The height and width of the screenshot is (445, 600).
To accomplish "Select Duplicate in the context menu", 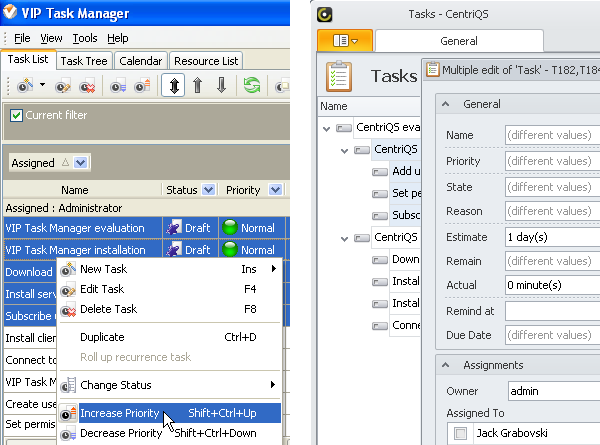I will pyautogui.click(x=102, y=337).
